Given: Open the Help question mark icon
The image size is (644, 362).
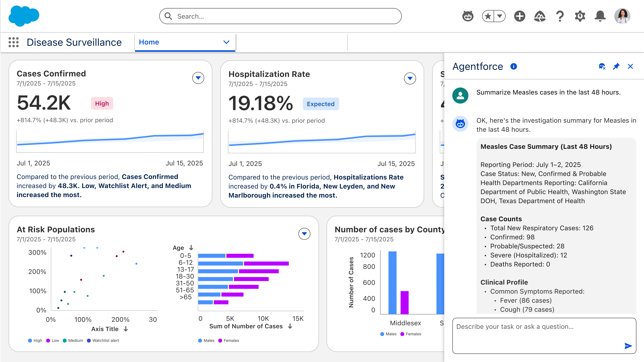Looking at the screenshot, I should (x=560, y=16).
